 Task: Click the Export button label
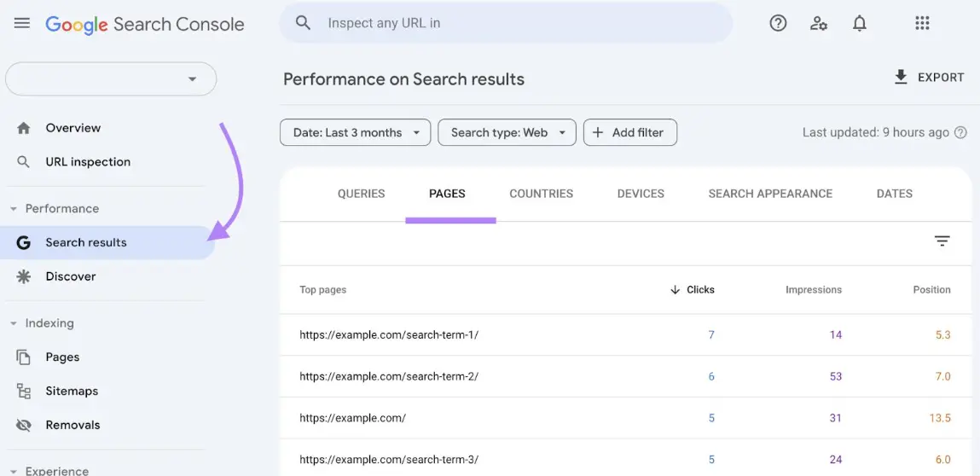pyautogui.click(x=941, y=78)
